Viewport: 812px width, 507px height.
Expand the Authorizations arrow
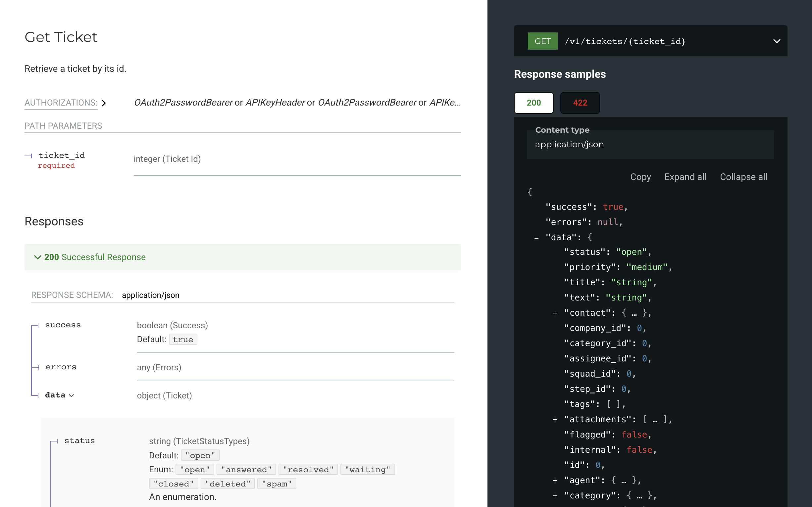tap(104, 103)
